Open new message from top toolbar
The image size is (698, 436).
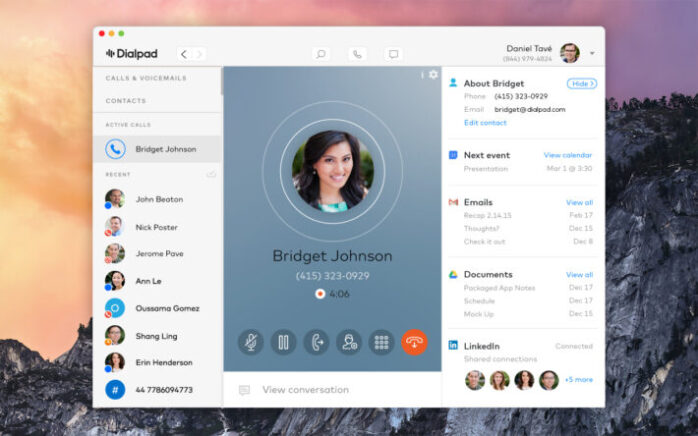393,54
